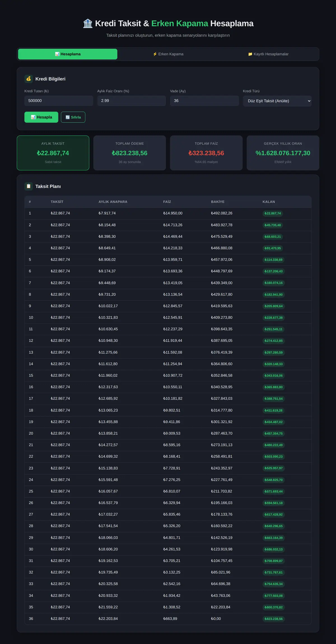Click the money bag icon beside Kredi Bilgileri
Screen dimensions: 336x644
tap(29, 79)
